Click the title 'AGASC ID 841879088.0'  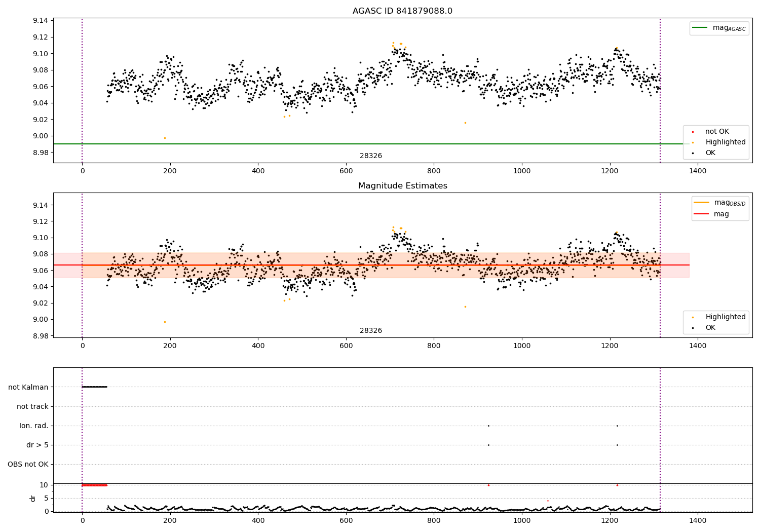[402, 11]
